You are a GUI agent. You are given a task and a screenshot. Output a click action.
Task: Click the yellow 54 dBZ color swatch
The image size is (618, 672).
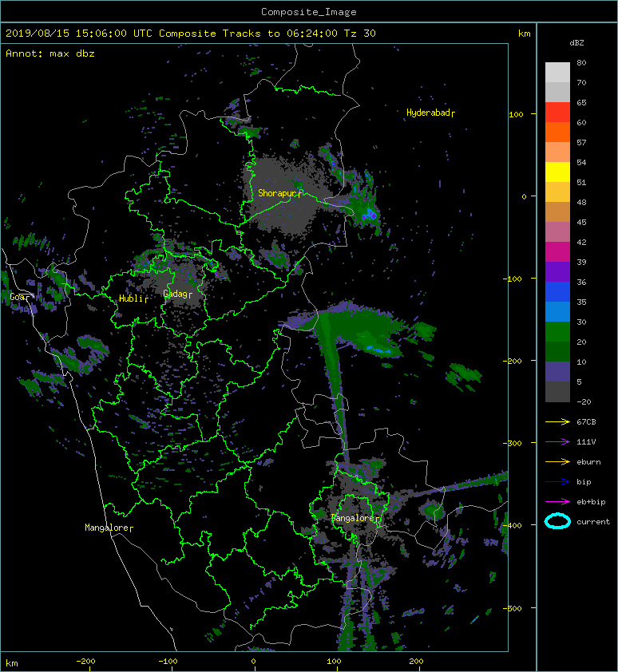[x=557, y=172]
